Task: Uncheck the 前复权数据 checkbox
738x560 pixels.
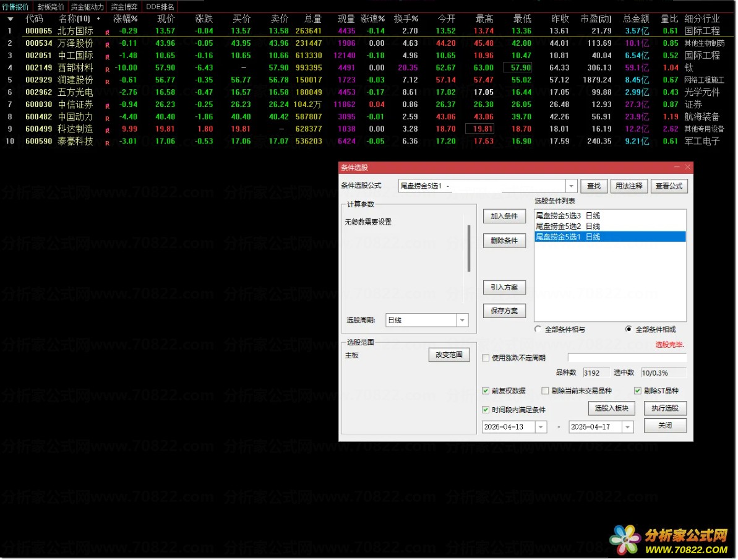Action: (486, 391)
